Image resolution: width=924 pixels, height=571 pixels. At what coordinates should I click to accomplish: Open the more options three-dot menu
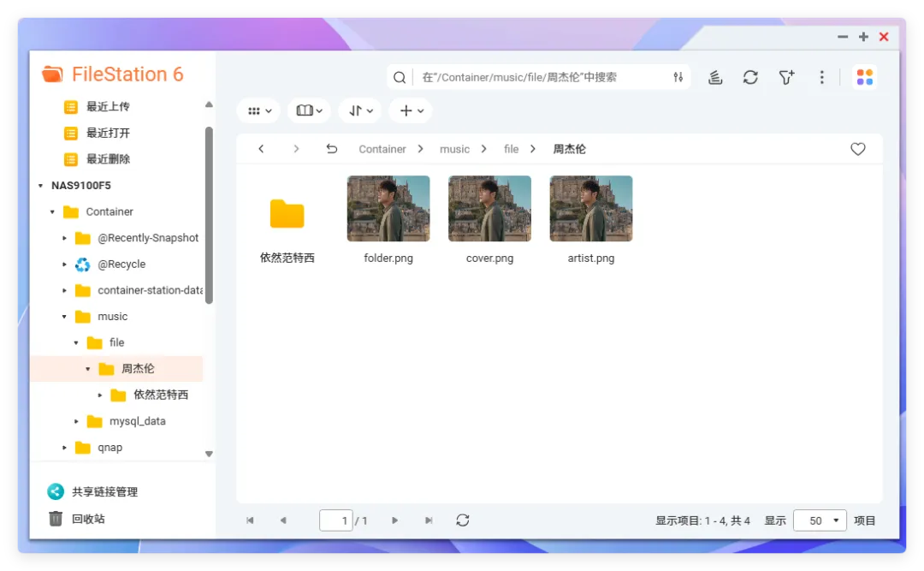[x=821, y=77]
